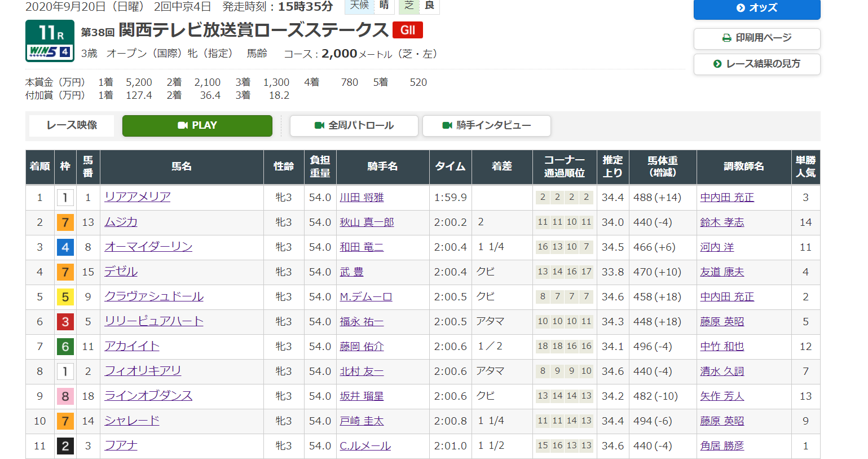
Task: Click blue frame number 4 badge
Action: click(65, 247)
